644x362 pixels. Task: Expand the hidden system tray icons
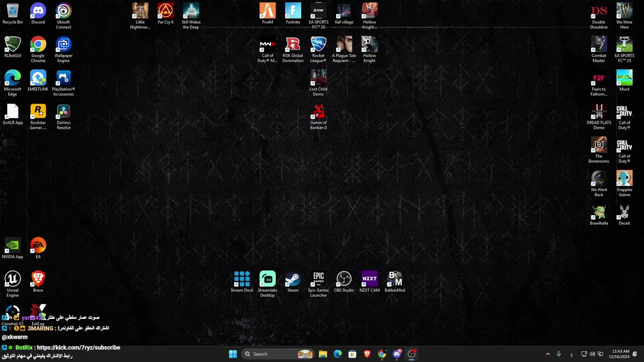(x=548, y=354)
